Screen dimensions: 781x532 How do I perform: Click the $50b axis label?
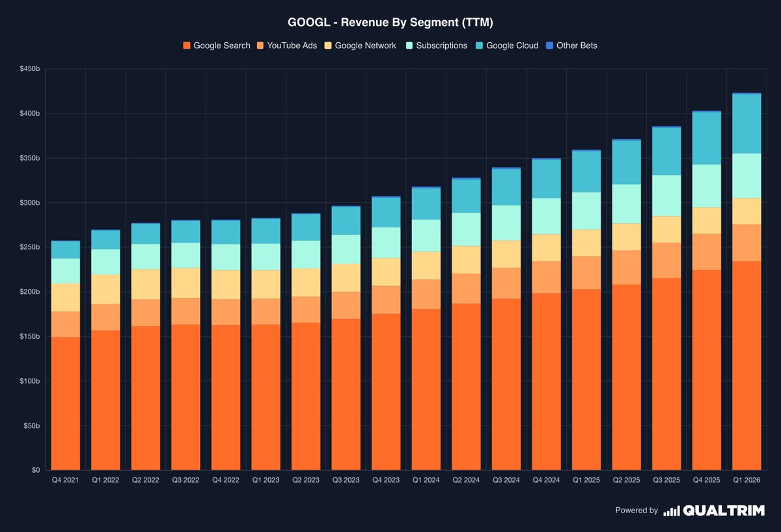coord(32,425)
